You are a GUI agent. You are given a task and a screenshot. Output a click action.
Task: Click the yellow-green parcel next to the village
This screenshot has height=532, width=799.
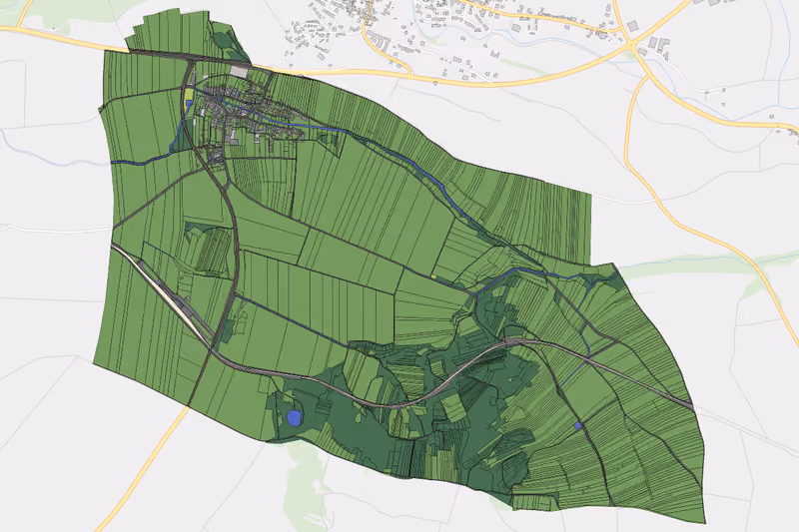pyautogui.click(x=189, y=94)
